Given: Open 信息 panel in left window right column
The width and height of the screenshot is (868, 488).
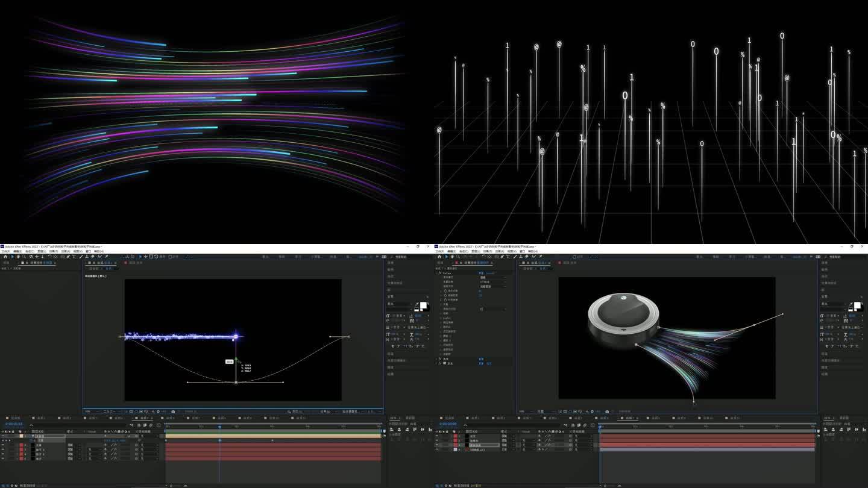Looking at the screenshot, I should (392, 263).
